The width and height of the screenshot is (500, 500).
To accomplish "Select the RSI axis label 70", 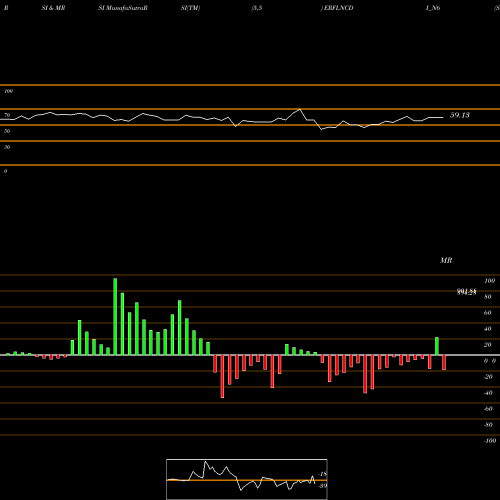I will (7, 115).
